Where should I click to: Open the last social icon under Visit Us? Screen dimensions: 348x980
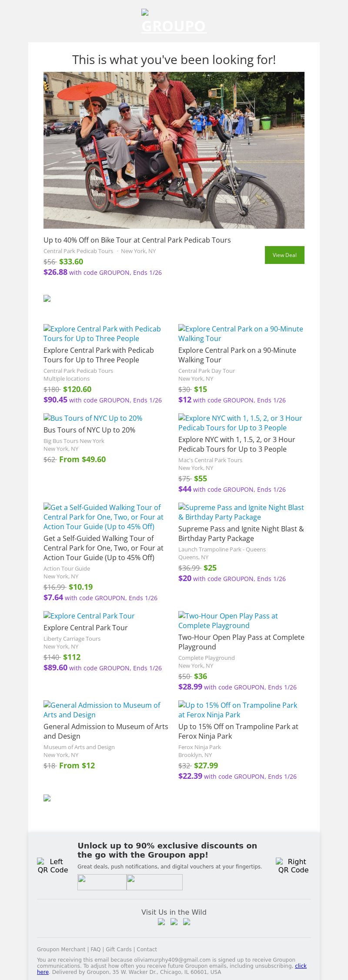(x=187, y=922)
